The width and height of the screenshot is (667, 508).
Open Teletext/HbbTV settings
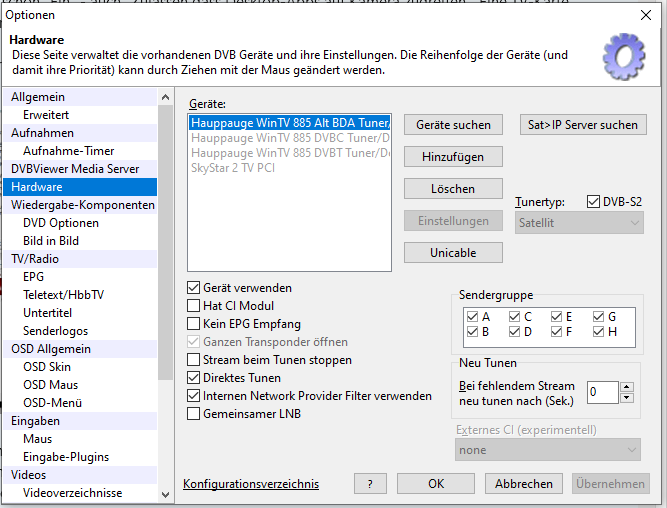[80, 295]
